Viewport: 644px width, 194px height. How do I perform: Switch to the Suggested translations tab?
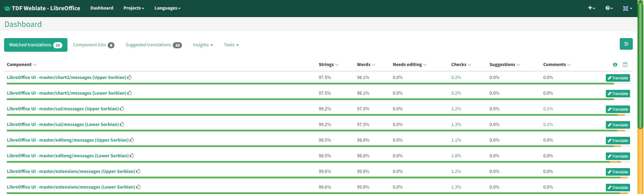(154, 45)
